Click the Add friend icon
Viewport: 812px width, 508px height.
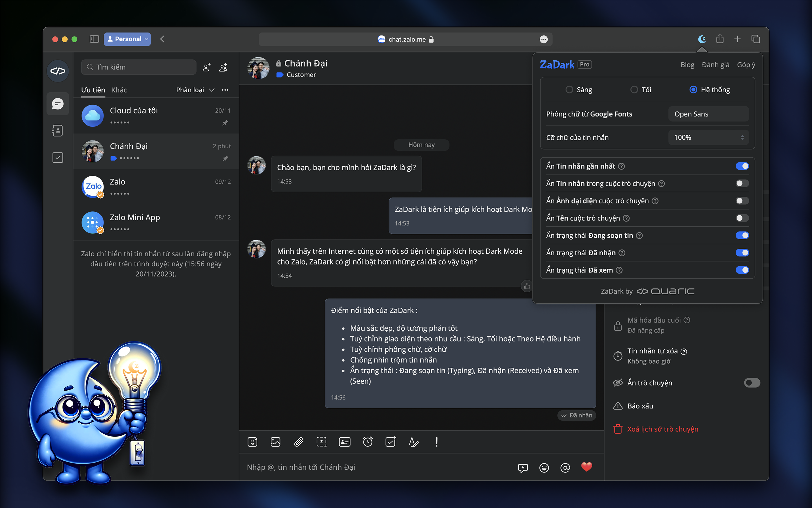207,67
